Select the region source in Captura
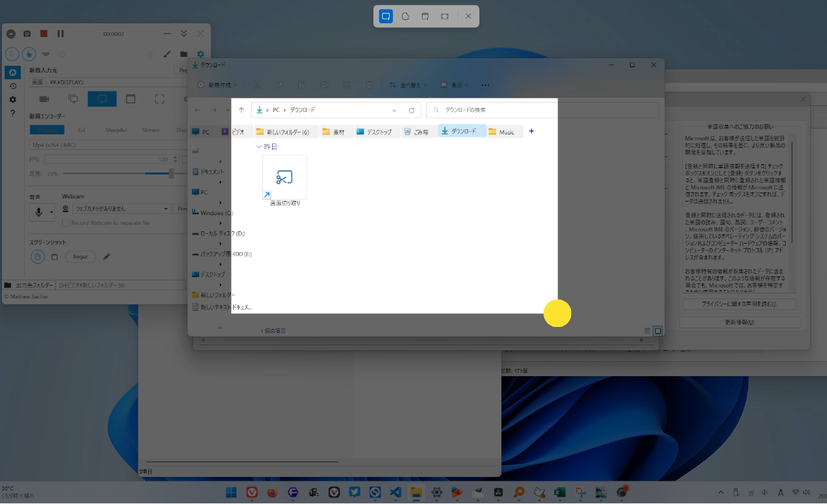Viewport: 827px width, 504px height. coord(160,99)
